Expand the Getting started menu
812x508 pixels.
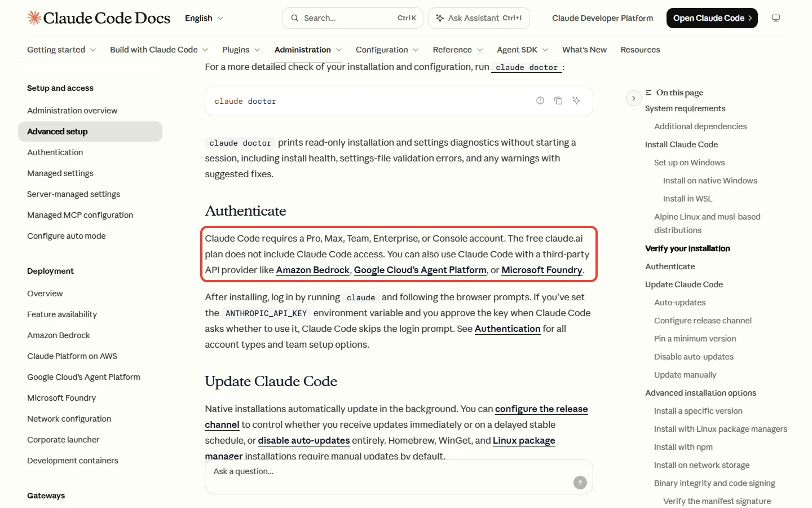[x=61, y=50]
